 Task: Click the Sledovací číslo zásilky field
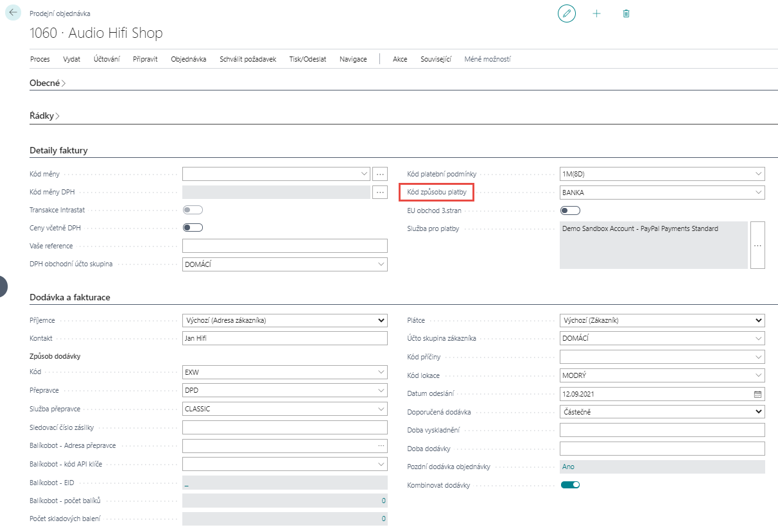tap(285, 427)
